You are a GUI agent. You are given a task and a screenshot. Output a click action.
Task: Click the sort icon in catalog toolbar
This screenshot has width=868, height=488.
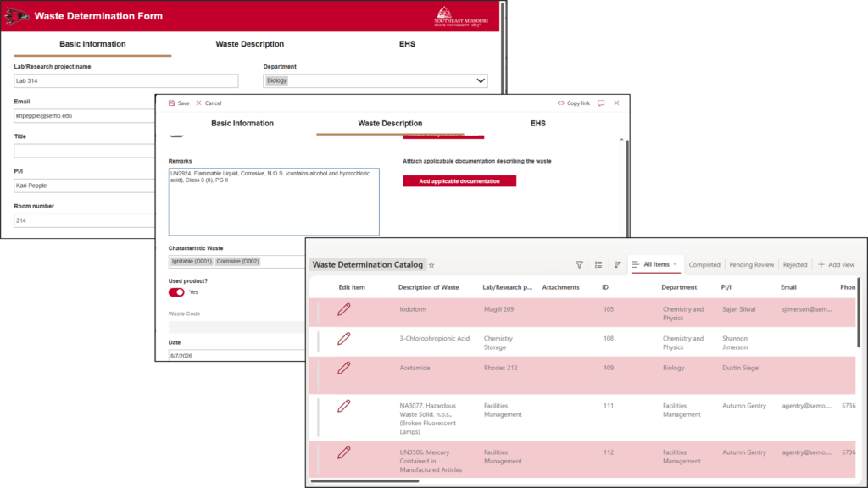[x=617, y=265]
